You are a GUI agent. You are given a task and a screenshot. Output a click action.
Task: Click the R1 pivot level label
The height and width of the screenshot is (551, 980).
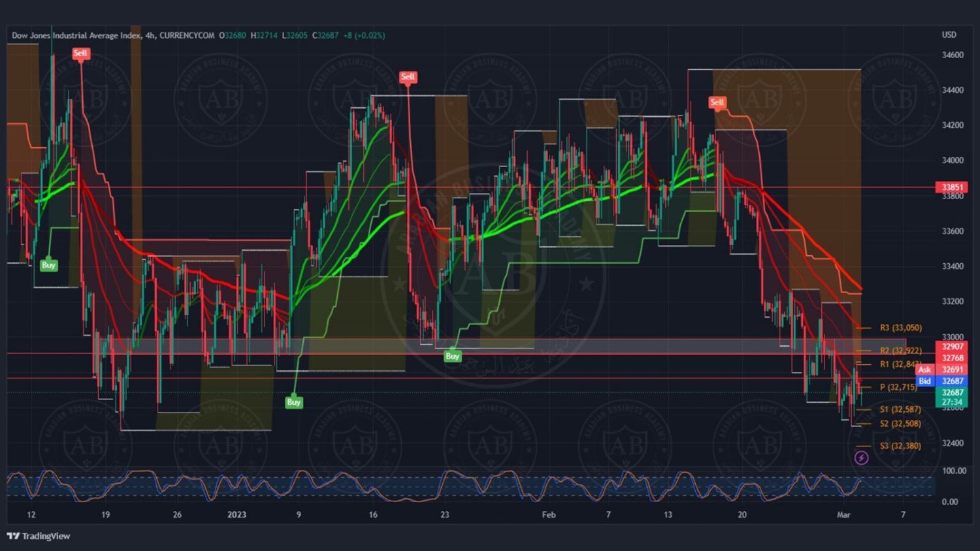pos(900,364)
